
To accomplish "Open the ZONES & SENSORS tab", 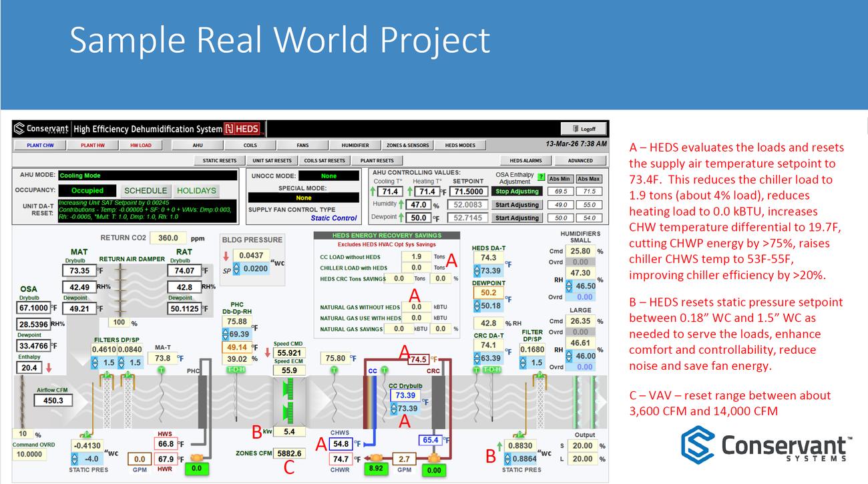I will click(408, 145).
